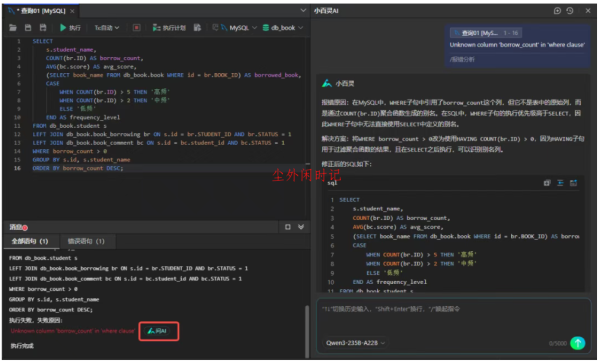Click editor line 14 WHERE borrow_count > 0

(70, 151)
